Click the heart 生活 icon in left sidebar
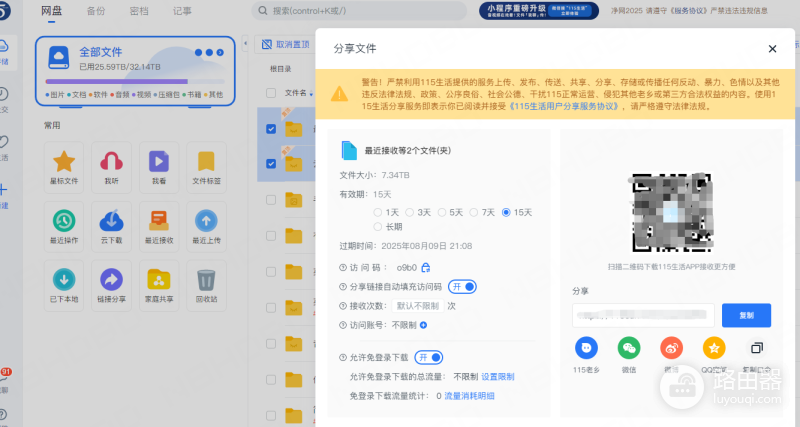800x427 pixels. tap(4, 141)
